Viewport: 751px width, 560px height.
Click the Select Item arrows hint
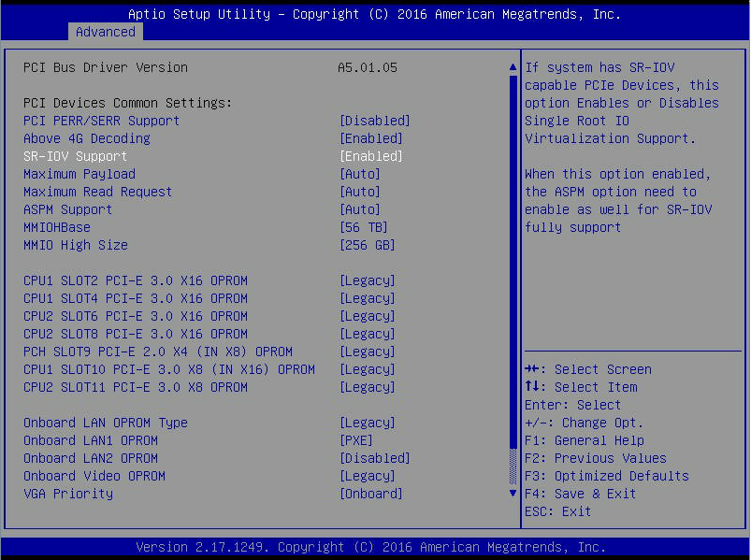tap(581, 387)
